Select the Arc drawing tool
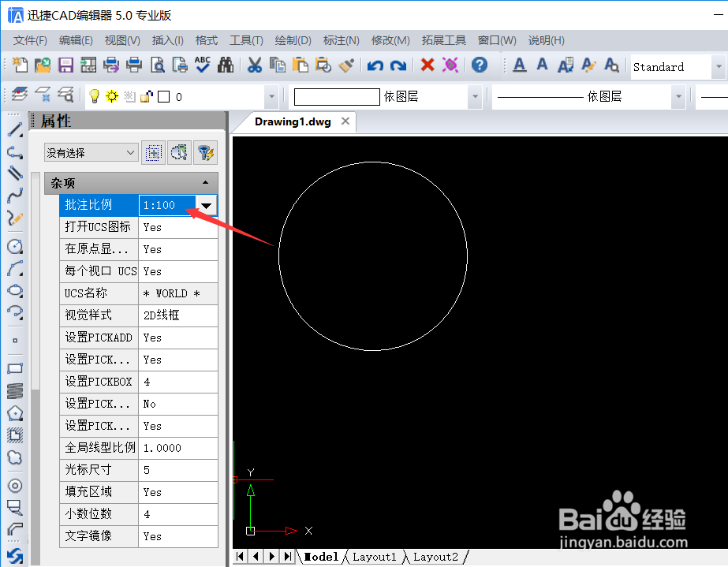 point(15,268)
